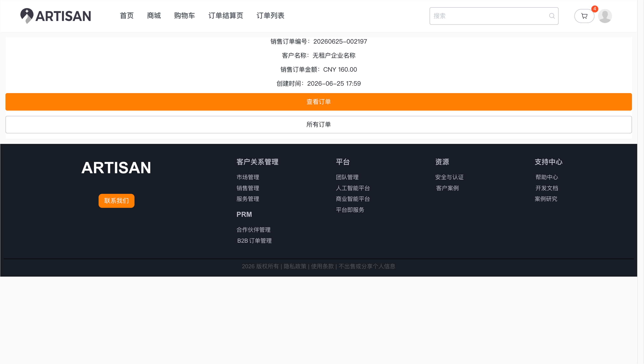Click 隐私政策 in the footer bar
The width and height of the screenshot is (644, 364).
pos(295,266)
